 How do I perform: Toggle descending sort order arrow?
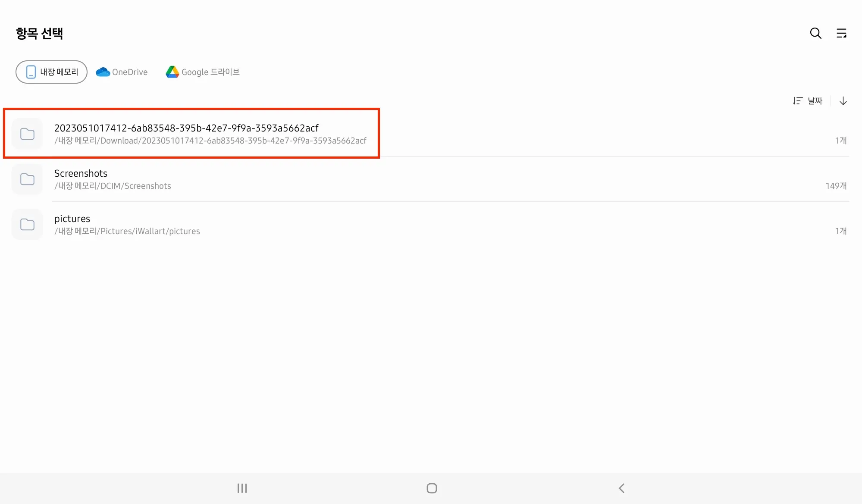pos(843,101)
